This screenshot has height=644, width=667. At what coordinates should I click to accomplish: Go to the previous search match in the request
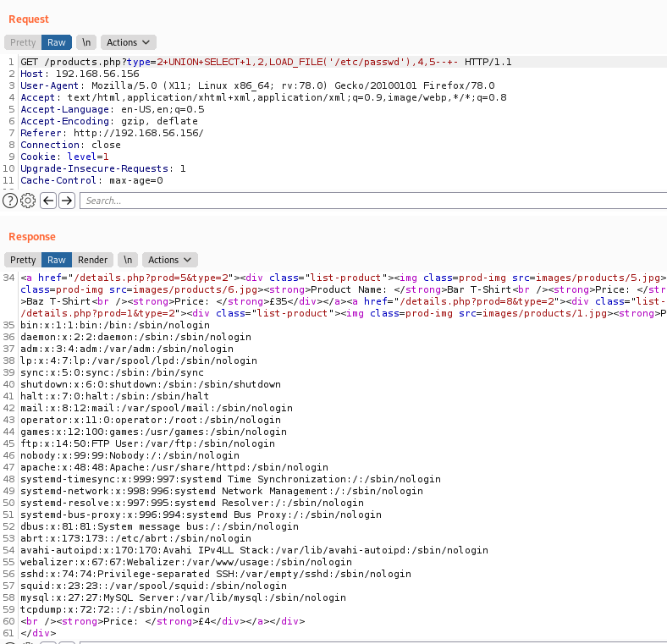click(48, 201)
